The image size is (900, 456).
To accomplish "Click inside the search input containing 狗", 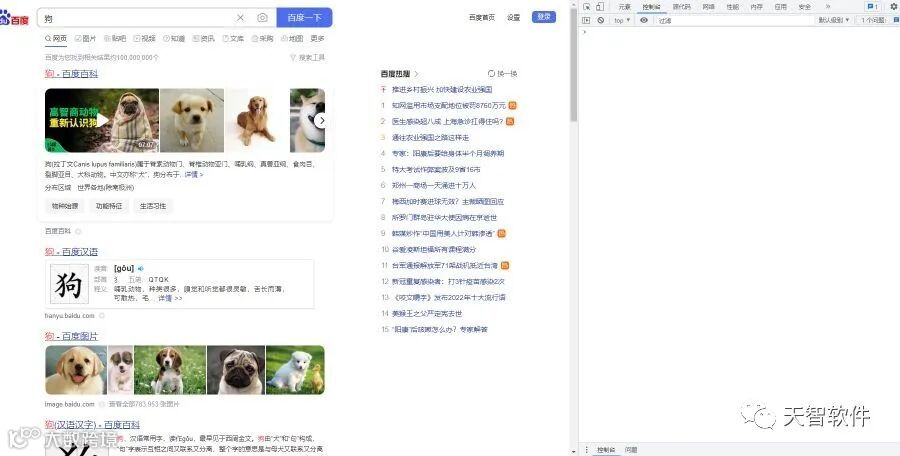I will coord(138,18).
